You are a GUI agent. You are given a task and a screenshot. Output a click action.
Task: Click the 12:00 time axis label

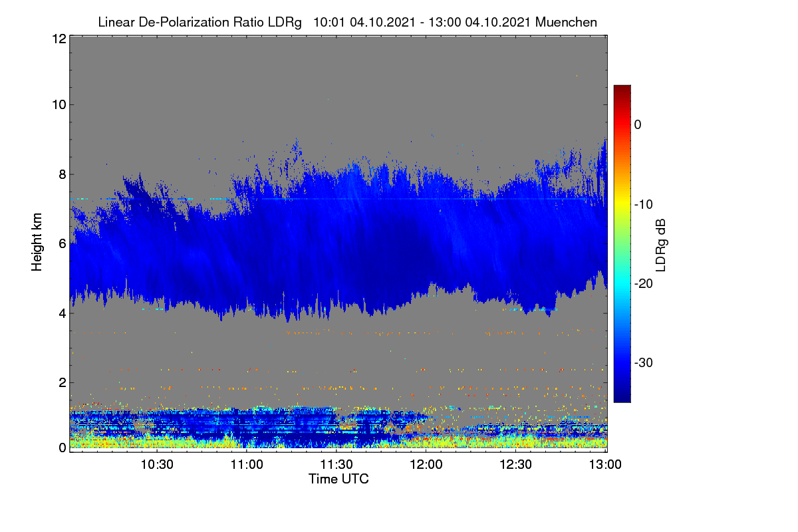(426, 464)
